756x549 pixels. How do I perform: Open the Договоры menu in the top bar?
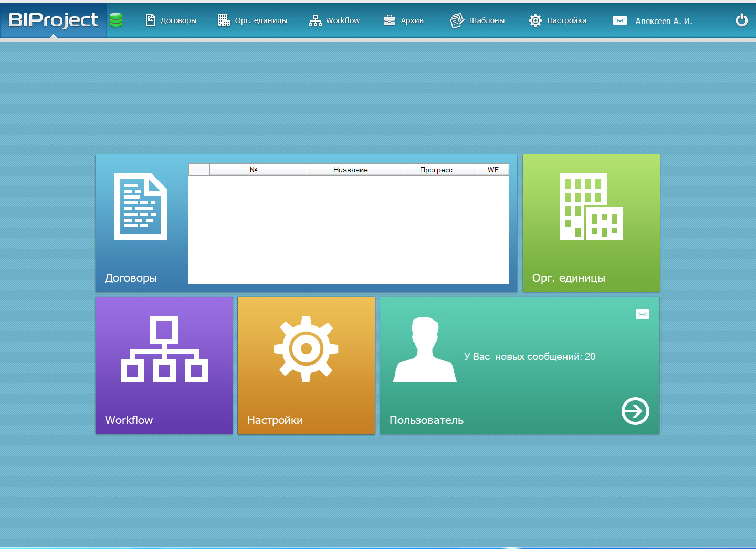(171, 20)
